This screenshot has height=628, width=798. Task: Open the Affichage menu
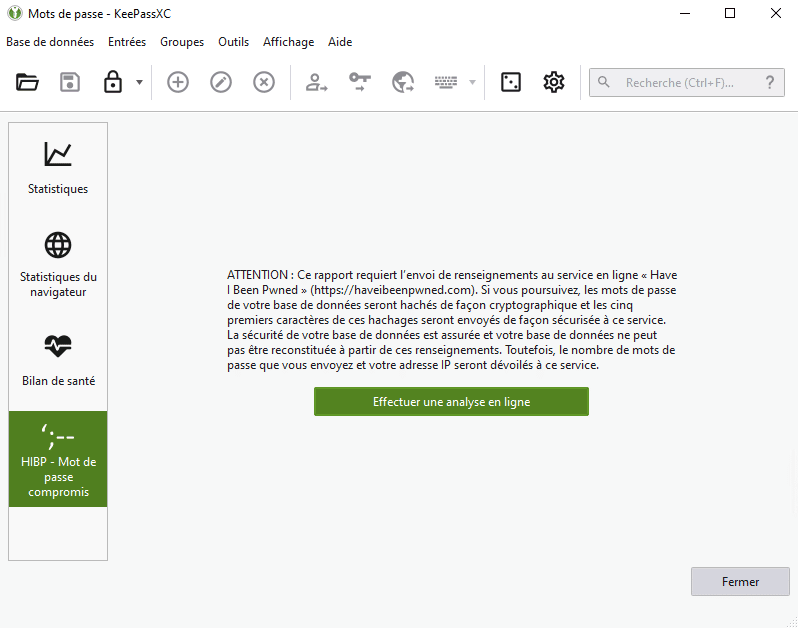[288, 42]
